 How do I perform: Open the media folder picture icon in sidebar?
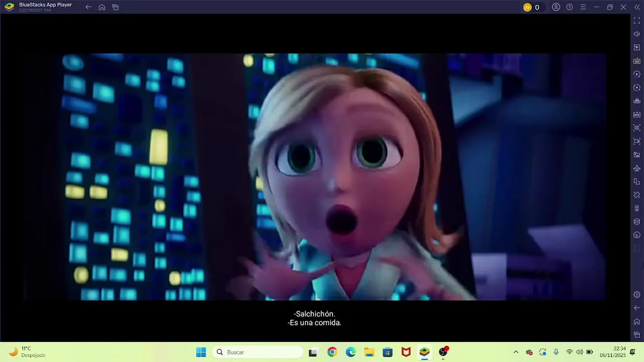pyautogui.click(x=637, y=155)
